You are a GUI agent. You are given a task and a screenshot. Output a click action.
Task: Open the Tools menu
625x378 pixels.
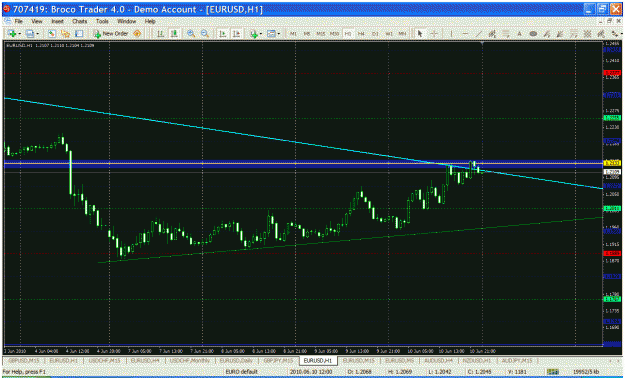coord(102,22)
